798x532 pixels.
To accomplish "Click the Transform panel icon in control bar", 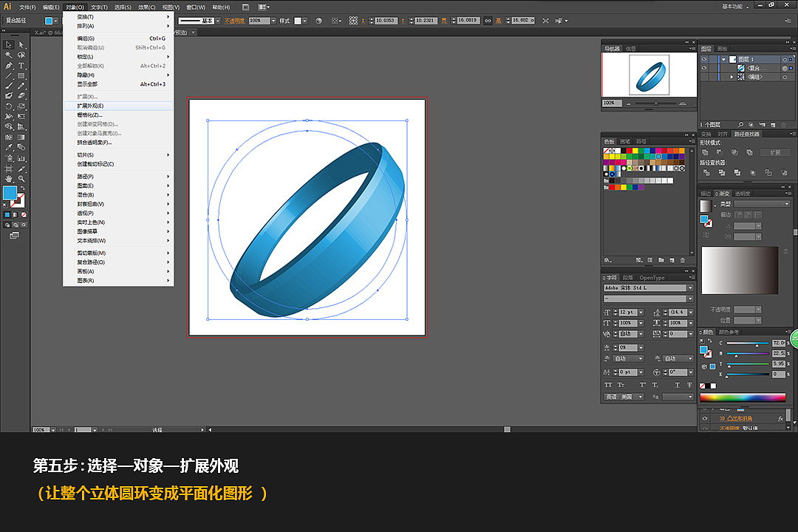I will point(352,21).
